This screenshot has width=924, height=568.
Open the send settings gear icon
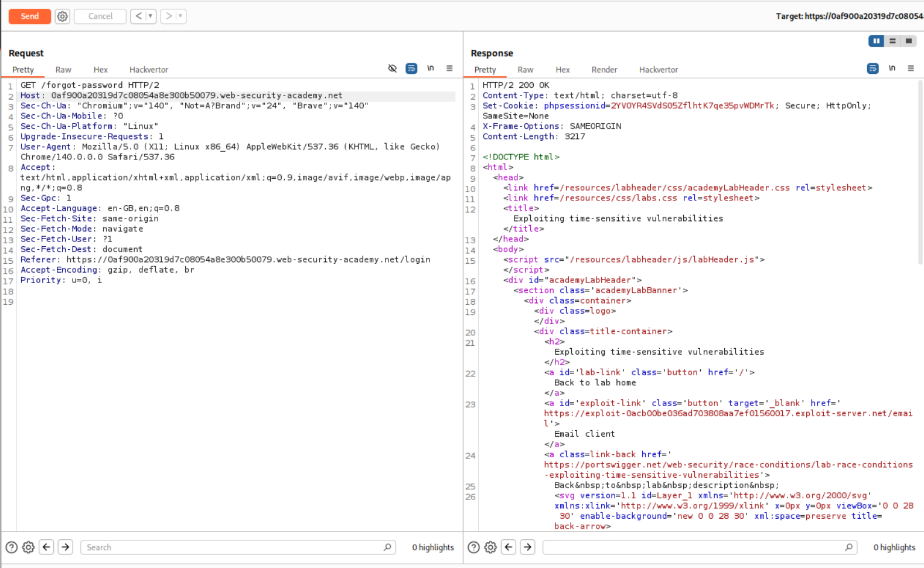(x=62, y=16)
